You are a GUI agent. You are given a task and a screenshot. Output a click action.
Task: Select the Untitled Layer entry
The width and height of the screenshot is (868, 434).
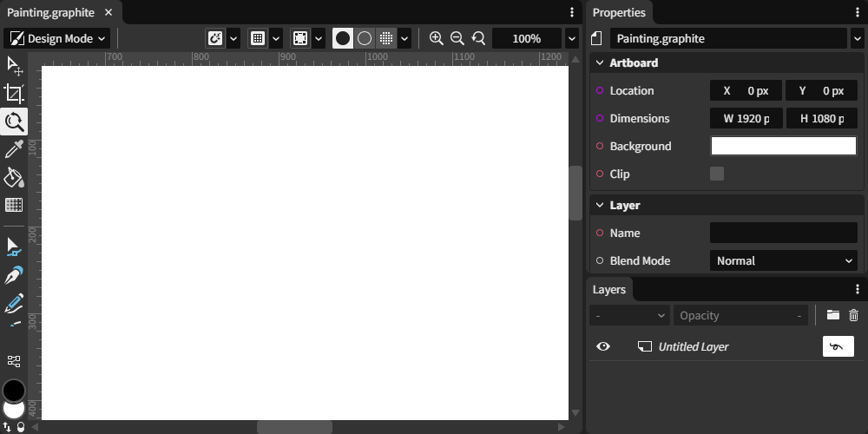pos(694,346)
